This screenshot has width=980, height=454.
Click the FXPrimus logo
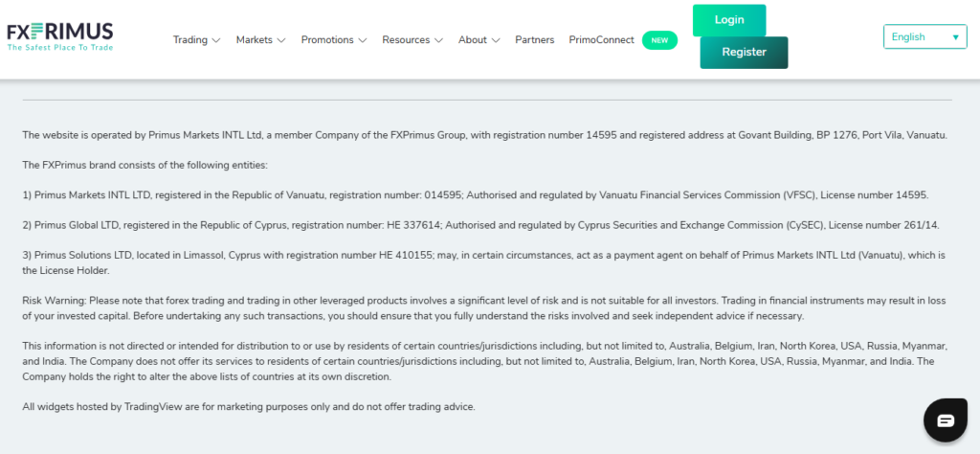tap(60, 37)
